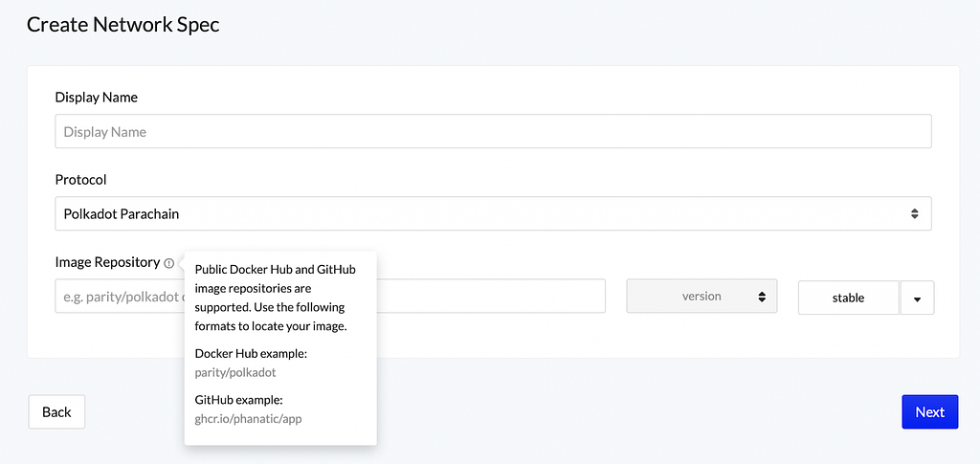Click the Back button
980x464 pixels.
click(x=56, y=412)
